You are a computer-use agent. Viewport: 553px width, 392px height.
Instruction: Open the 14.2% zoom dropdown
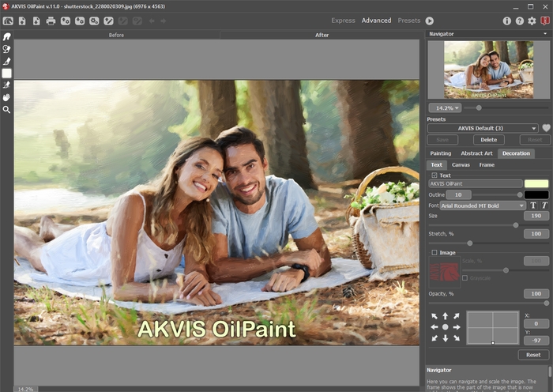(x=445, y=108)
